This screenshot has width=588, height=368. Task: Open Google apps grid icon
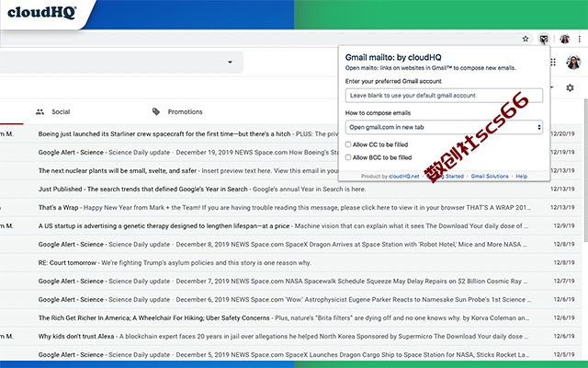tap(553, 62)
